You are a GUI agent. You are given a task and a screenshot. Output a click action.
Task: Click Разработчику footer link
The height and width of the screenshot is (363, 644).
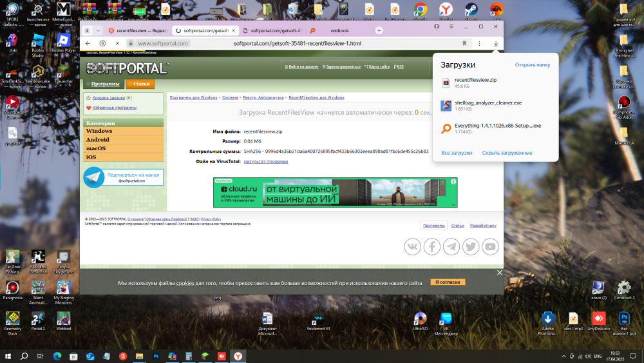(483, 226)
